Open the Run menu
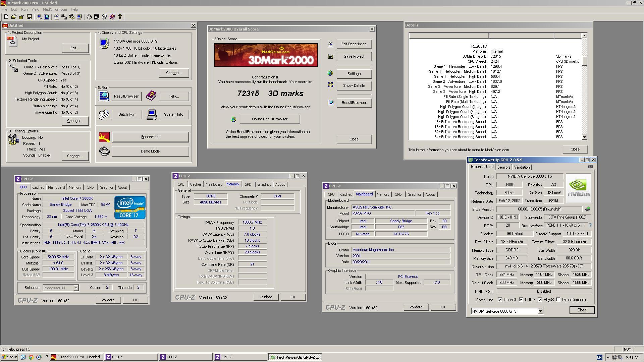The width and height of the screenshot is (644, 362). pyautogui.click(x=24, y=9)
